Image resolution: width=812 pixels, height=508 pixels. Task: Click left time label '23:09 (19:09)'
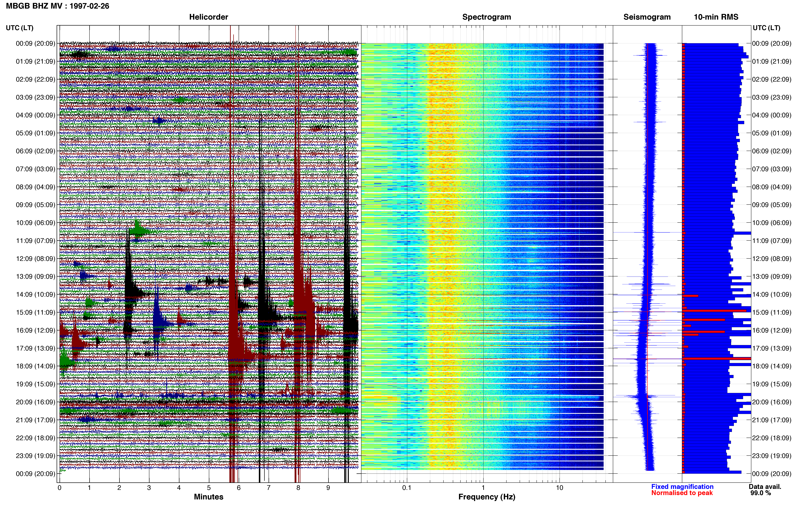click(x=36, y=456)
